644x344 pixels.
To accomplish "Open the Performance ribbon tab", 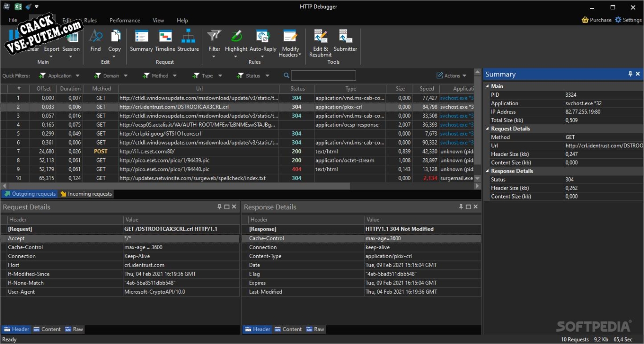I will point(124,20).
